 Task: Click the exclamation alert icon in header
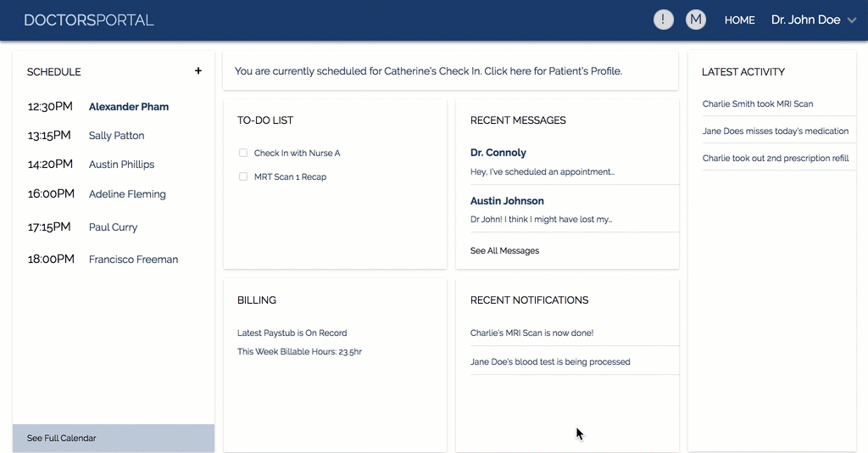(x=663, y=20)
